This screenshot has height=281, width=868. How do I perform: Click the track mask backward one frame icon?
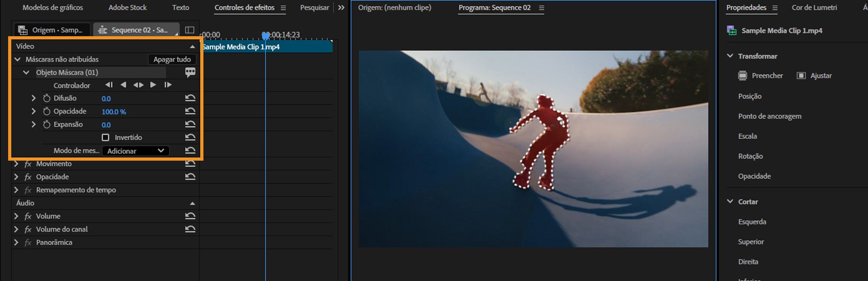click(x=109, y=85)
